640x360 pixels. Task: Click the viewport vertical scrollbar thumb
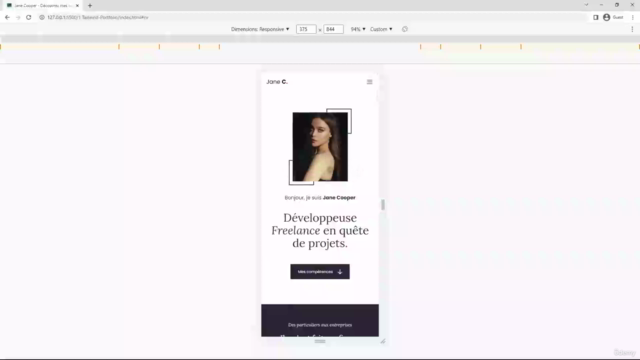pos(383,205)
